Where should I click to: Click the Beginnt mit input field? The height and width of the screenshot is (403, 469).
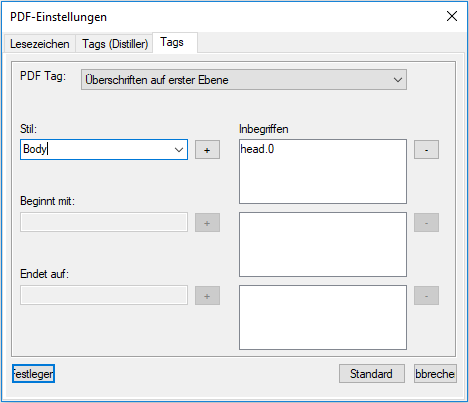pos(104,222)
